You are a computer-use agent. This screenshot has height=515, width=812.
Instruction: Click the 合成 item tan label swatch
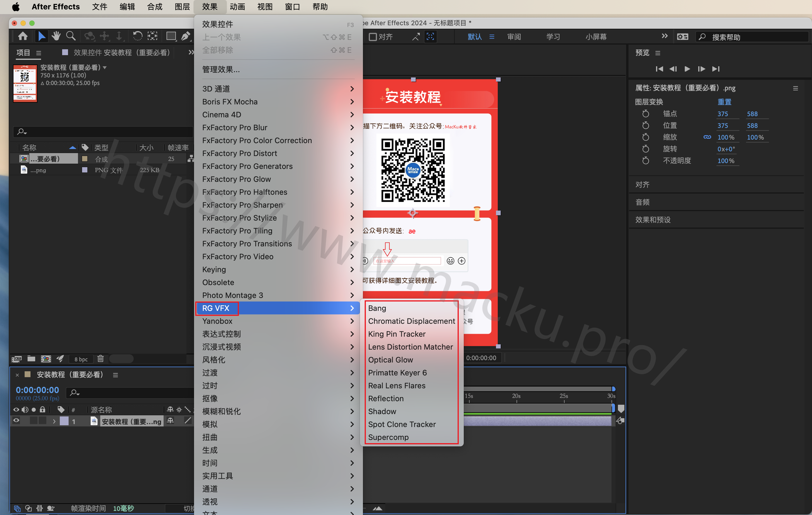[x=85, y=158]
